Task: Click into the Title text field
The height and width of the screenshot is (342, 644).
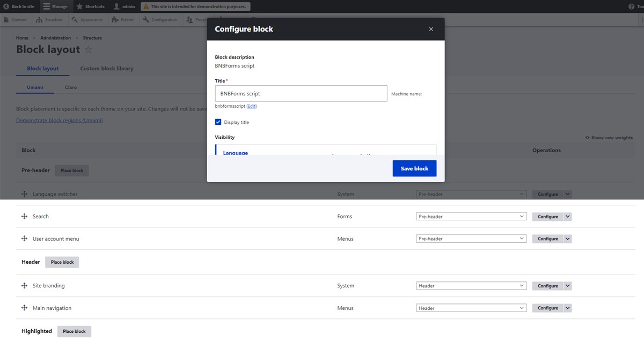Action: (x=301, y=93)
